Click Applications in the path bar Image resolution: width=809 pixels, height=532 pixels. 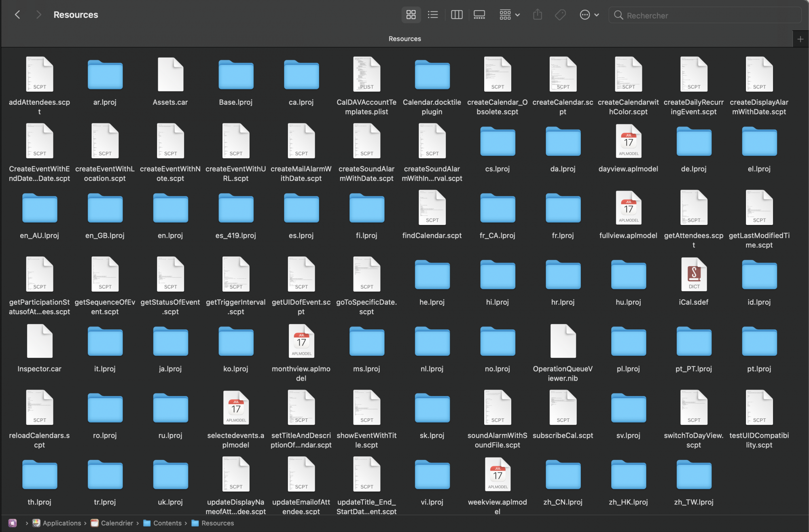click(61, 523)
